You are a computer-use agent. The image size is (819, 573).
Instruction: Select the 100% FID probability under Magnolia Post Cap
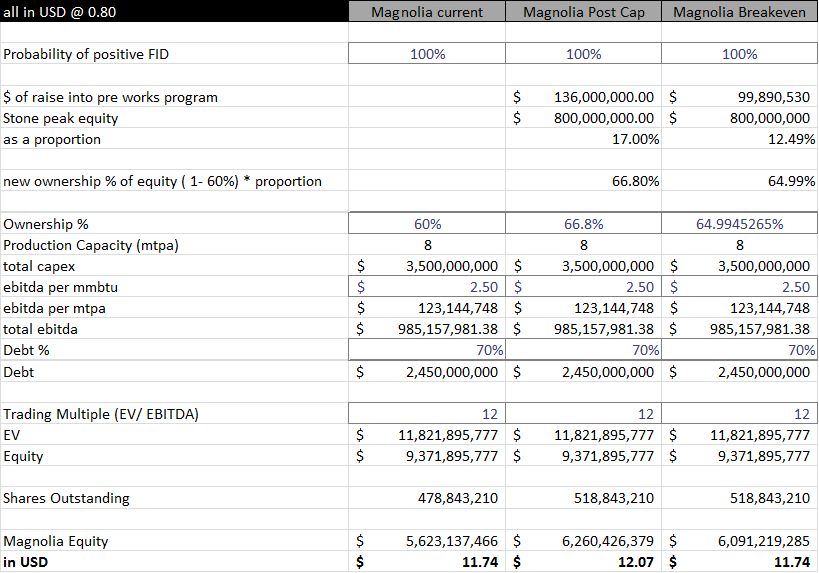click(x=583, y=54)
